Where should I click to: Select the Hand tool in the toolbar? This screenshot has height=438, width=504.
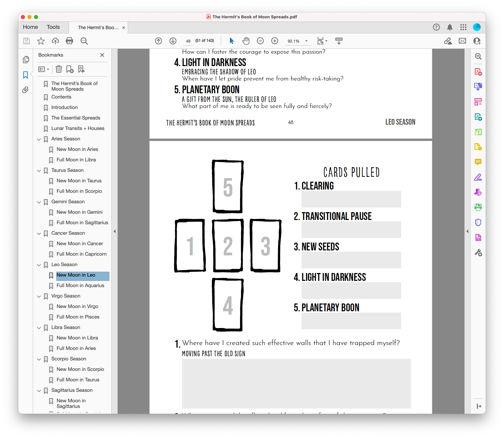click(x=246, y=41)
